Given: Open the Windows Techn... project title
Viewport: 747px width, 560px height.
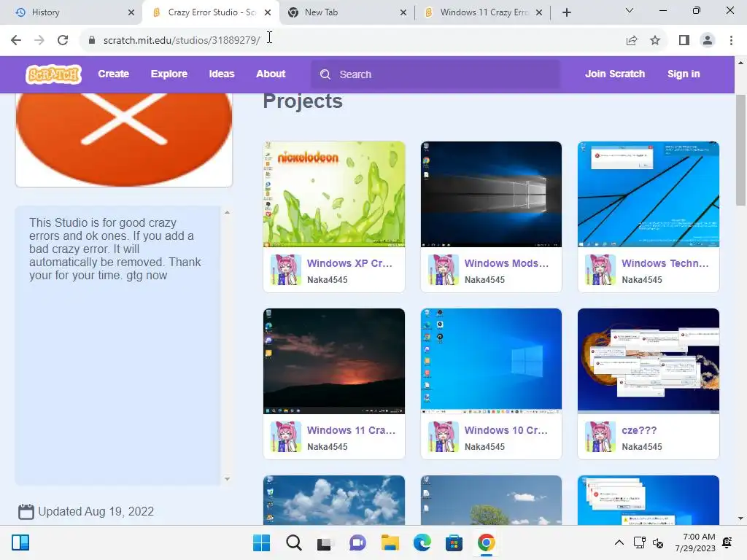Looking at the screenshot, I should point(665,263).
